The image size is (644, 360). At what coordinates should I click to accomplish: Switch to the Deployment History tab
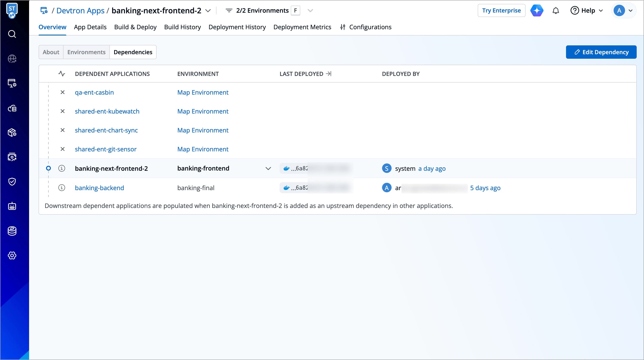click(x=237, y=27)
